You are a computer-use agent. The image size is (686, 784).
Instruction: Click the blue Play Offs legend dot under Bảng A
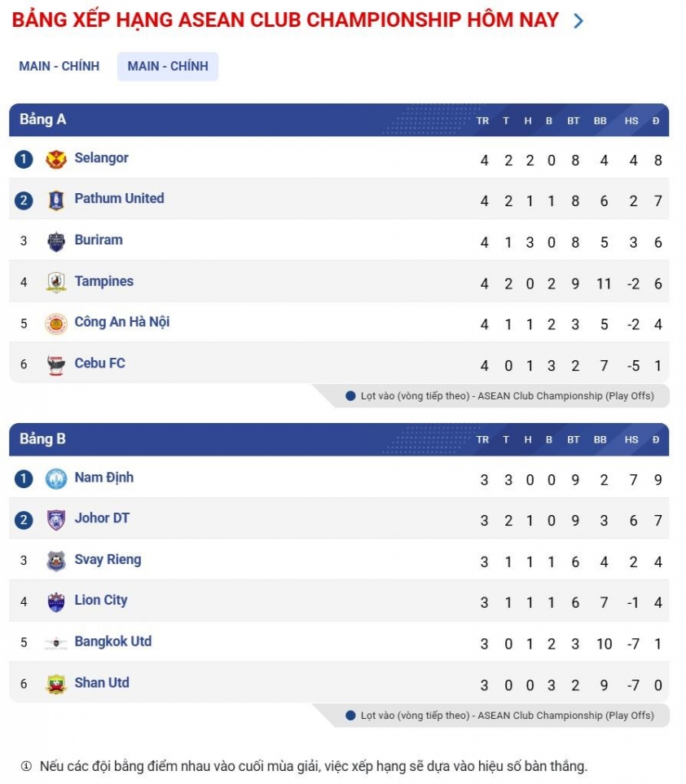click(350, 396)
